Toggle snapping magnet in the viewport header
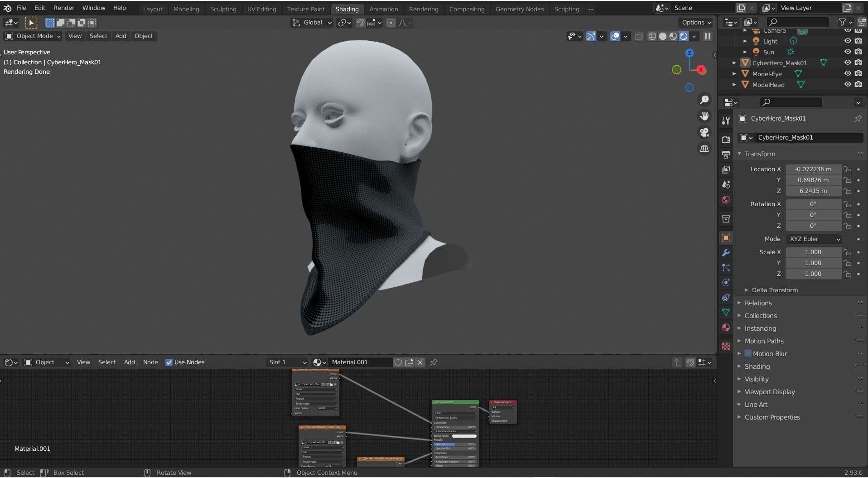Image resolution: width=868 pixels, height=478 pixels. 360,23
